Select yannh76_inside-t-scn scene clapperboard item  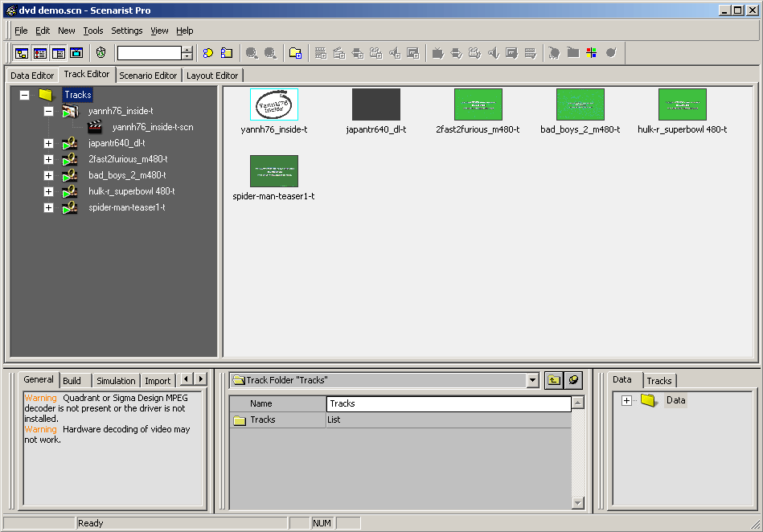(153, 127)
